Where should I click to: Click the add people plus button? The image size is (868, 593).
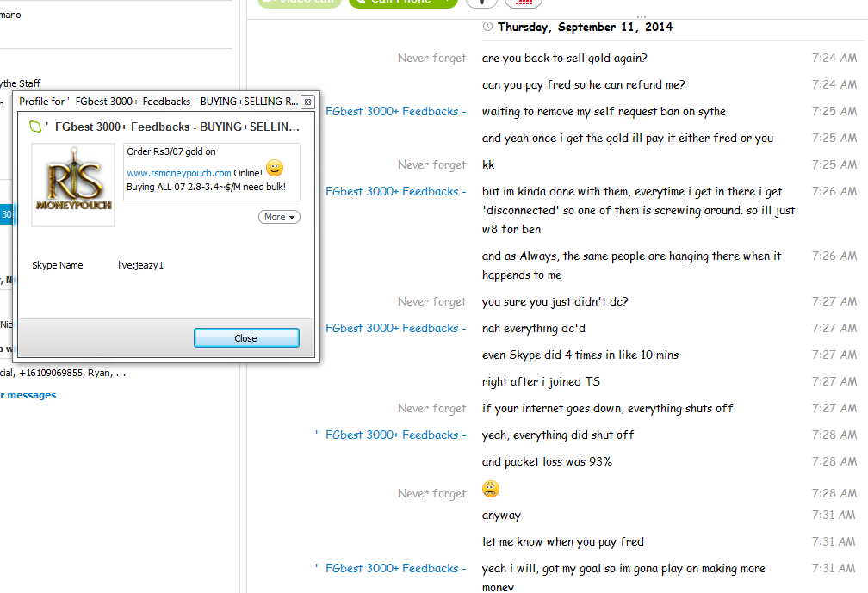pyautogui.click(x=481, y=3)
